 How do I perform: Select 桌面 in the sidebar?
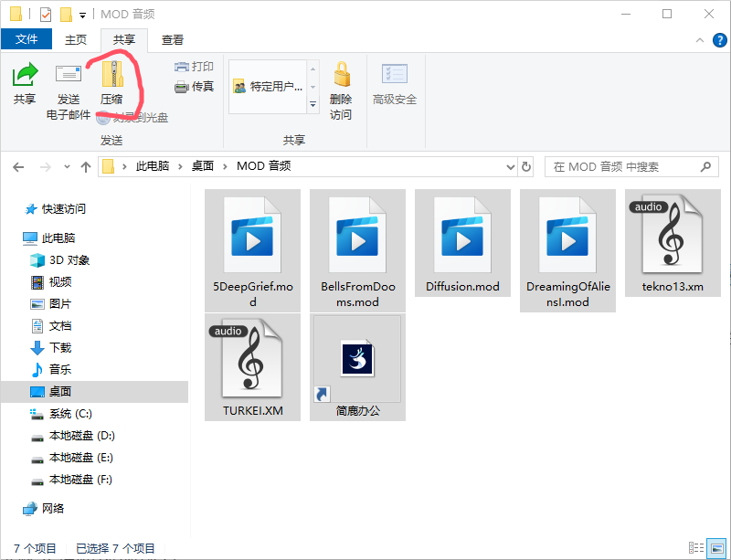click(x=94, y=392)
